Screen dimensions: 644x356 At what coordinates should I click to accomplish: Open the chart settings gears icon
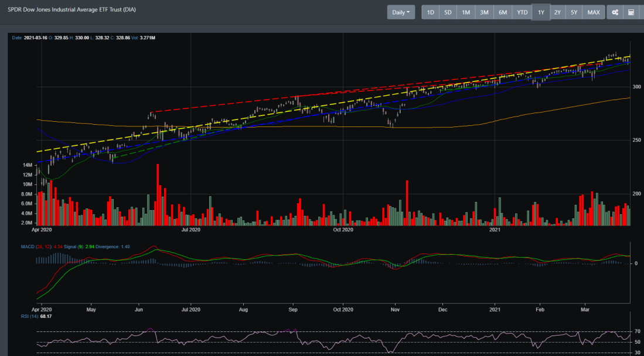coord(615,12)
